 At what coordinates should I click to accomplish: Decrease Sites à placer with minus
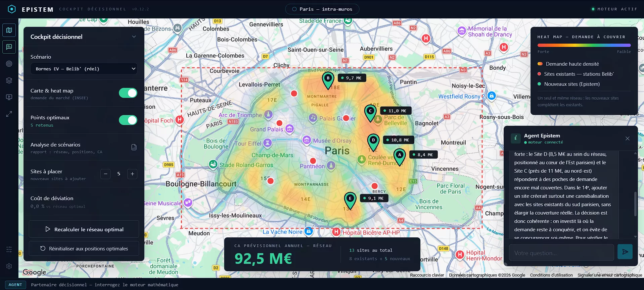(x=105, y=174)
